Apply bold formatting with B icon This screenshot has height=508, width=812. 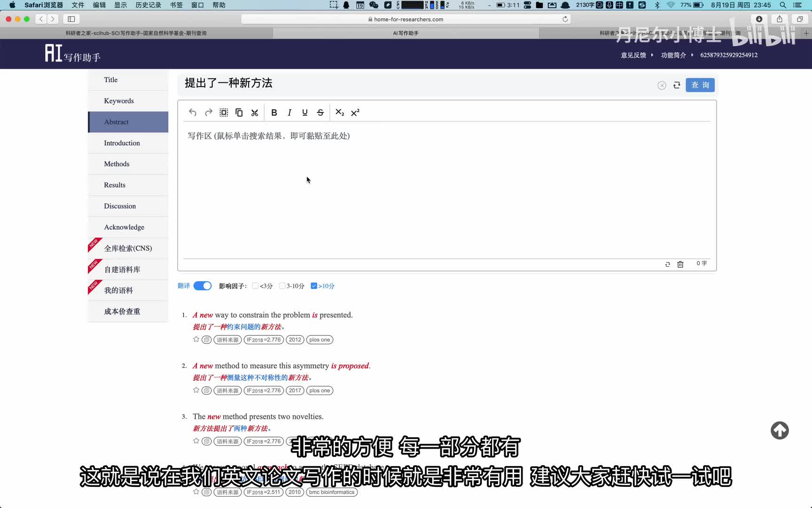(274, 112)
